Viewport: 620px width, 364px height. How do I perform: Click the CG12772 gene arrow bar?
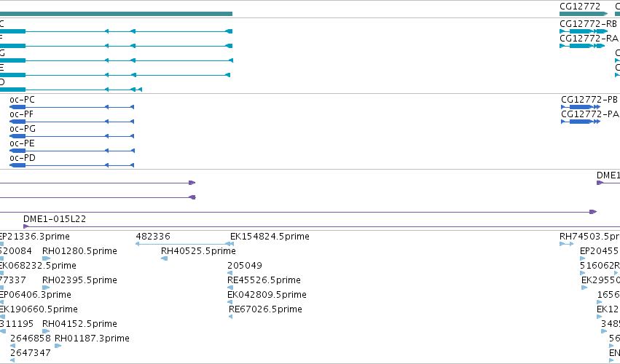pos(584,14)
